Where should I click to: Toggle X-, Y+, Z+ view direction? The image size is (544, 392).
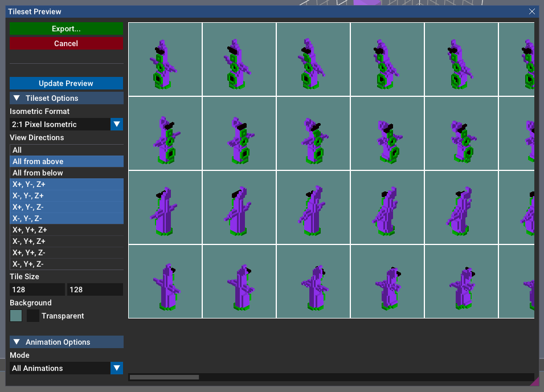point(67,242)
